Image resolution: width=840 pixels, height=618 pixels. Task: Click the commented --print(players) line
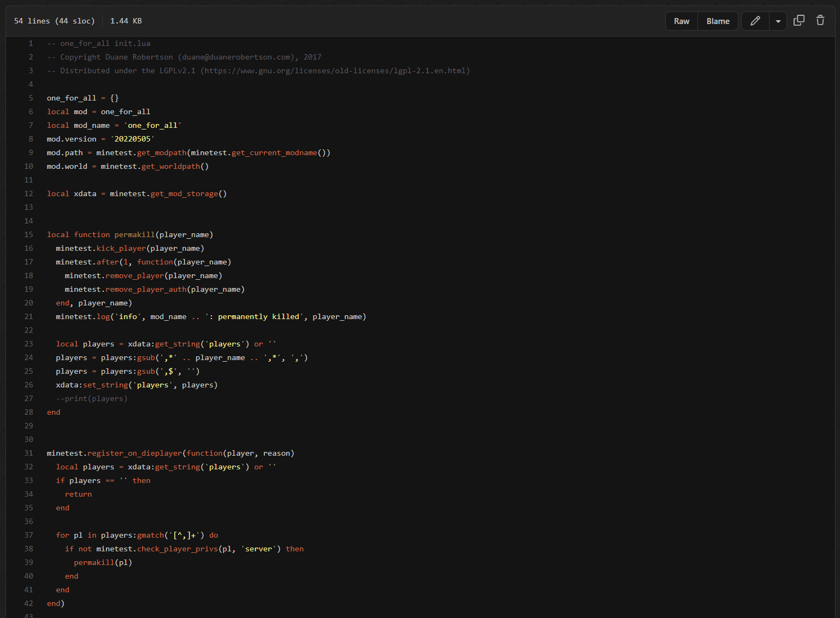tap(92, 399)
